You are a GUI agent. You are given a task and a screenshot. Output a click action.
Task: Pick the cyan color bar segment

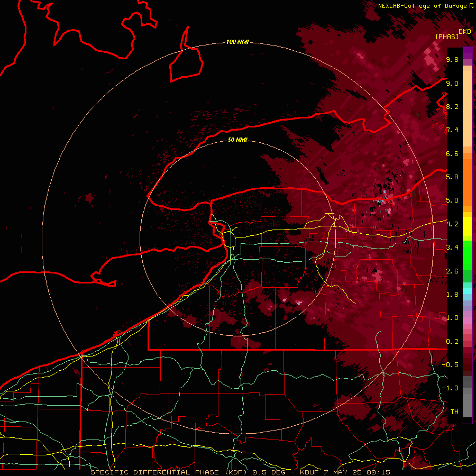tap(467, 291)
